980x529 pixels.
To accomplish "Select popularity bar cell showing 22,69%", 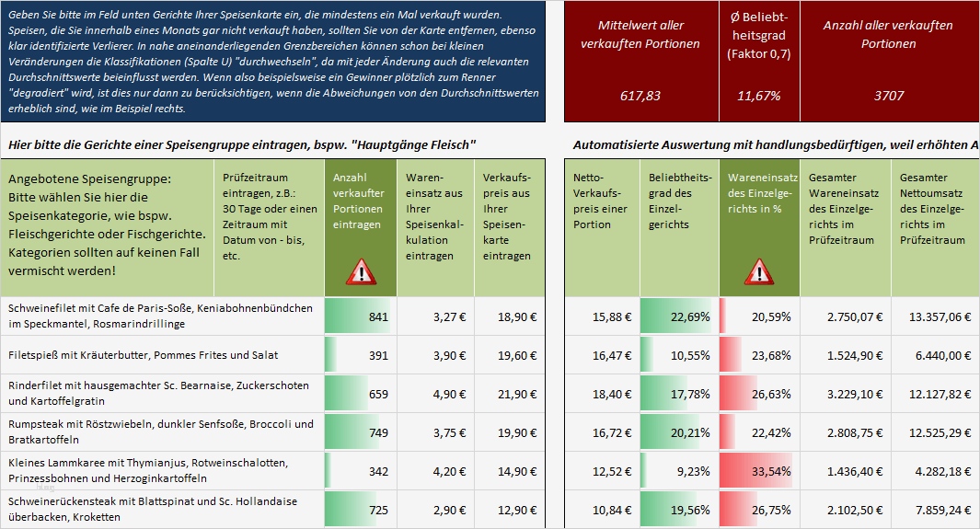I will pyautogui.click(x=678, y=316).
